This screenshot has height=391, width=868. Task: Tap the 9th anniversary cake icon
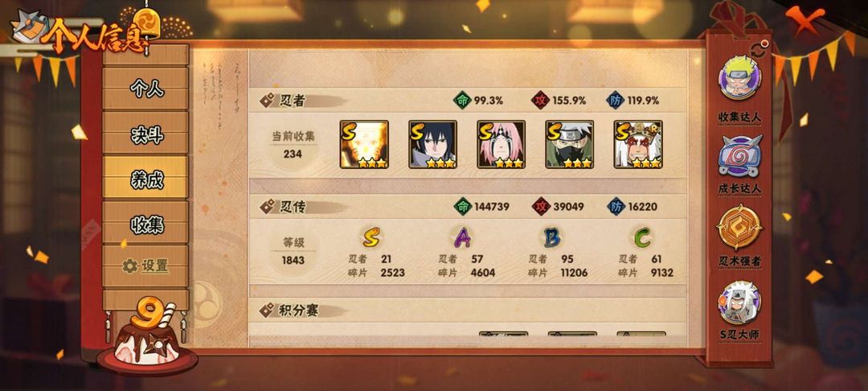point(147,336)
